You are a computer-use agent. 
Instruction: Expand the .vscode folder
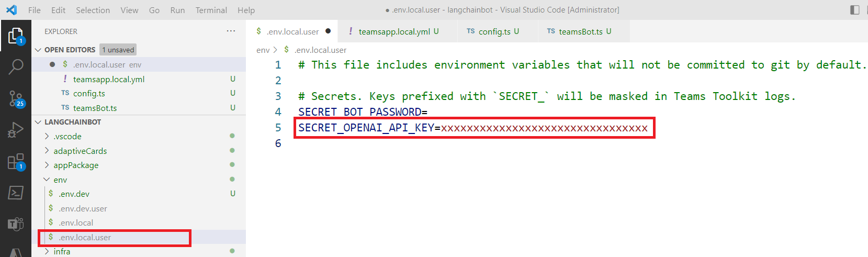pyautogui.click(x=67, y=137)
